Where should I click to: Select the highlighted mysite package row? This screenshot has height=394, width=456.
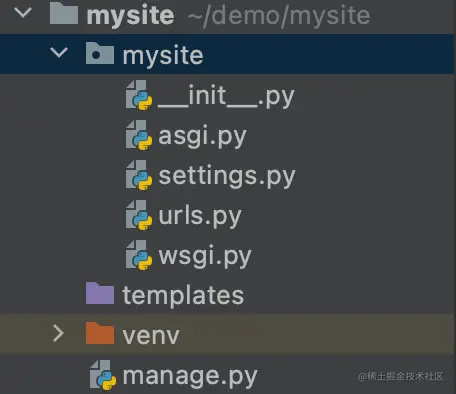pos(228,54)
